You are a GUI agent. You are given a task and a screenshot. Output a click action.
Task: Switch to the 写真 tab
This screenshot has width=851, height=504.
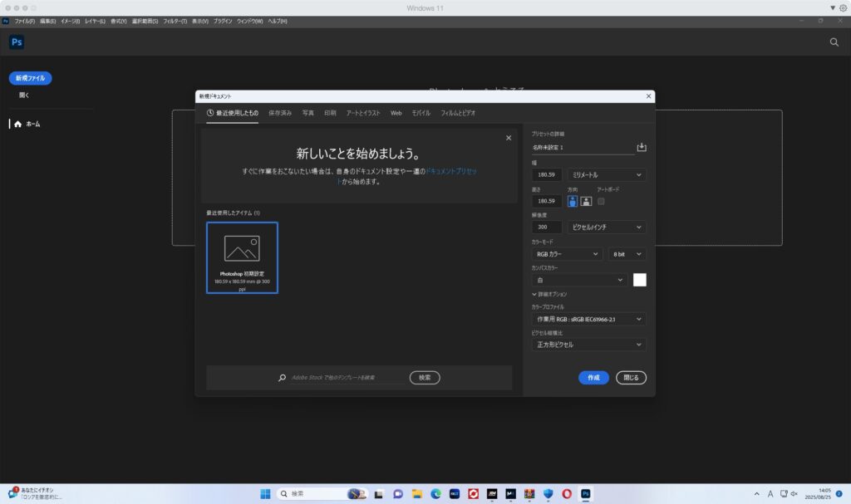pos(307,113)
